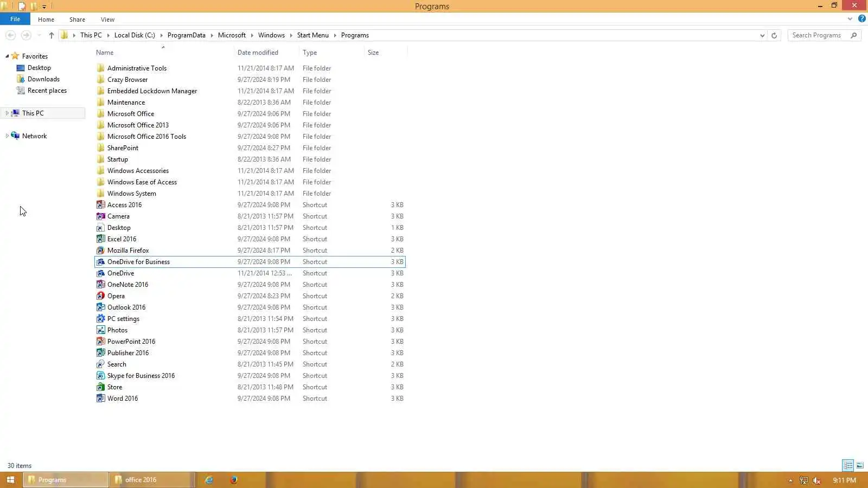
Task: Sort by the Size column header
Action: [x=386, y=53]
